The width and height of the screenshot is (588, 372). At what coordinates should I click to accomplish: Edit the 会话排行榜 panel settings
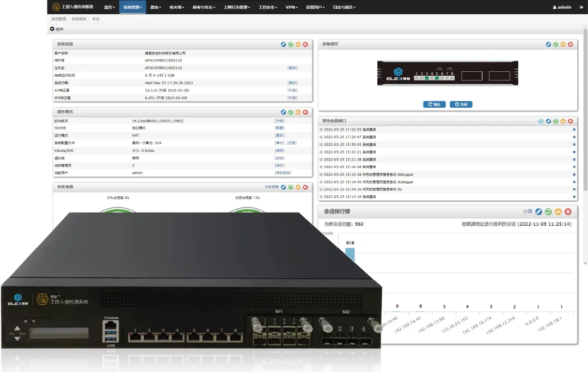(538, 212)
